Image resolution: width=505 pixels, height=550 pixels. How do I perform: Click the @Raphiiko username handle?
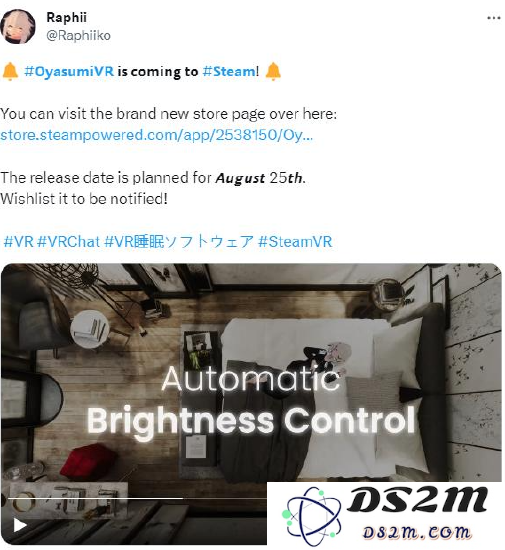point(78,35)
